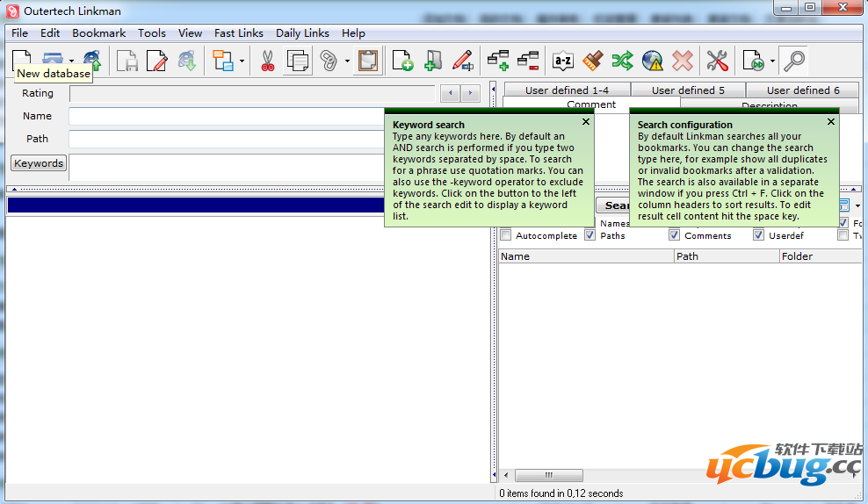Click the paint brush toolbar icon

click(592, 61)
